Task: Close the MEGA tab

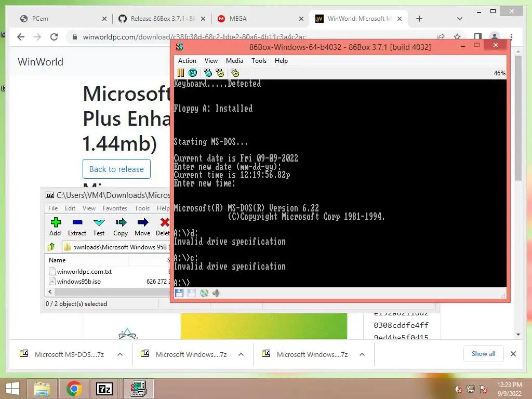Action: [x=301, y=19]
